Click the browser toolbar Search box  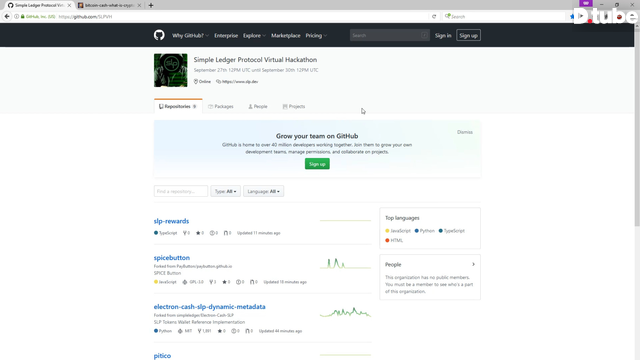[x=504, y=17]
